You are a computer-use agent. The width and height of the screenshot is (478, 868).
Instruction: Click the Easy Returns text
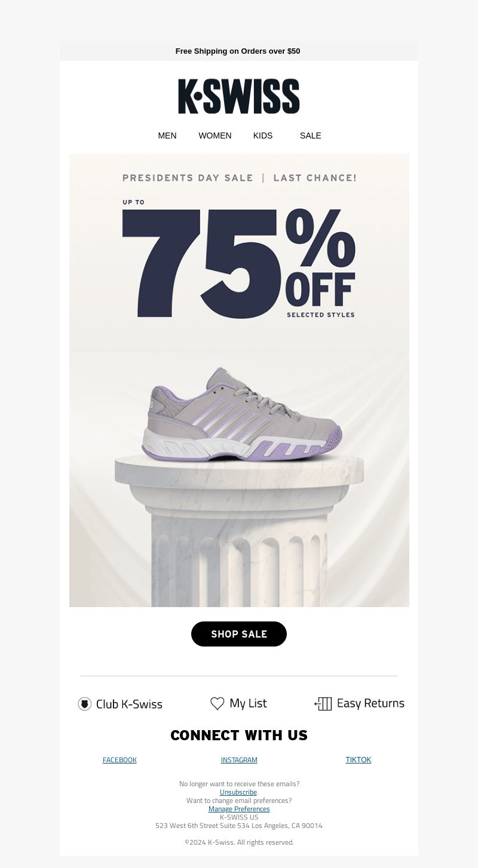click(x=370, y=703)
